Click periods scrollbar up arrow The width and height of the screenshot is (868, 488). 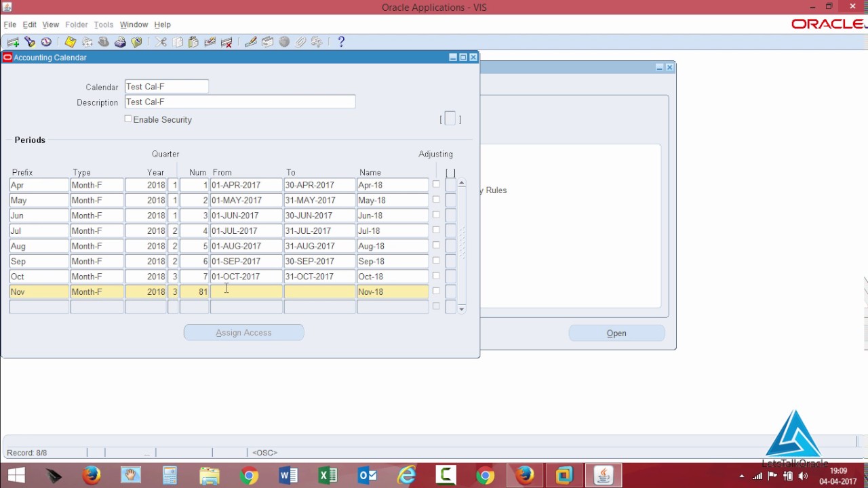(462, 183)
